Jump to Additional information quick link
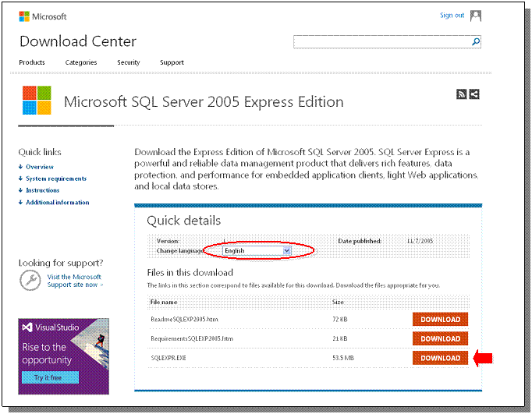This screenshot has width=532, height=414. click(58, 203)
